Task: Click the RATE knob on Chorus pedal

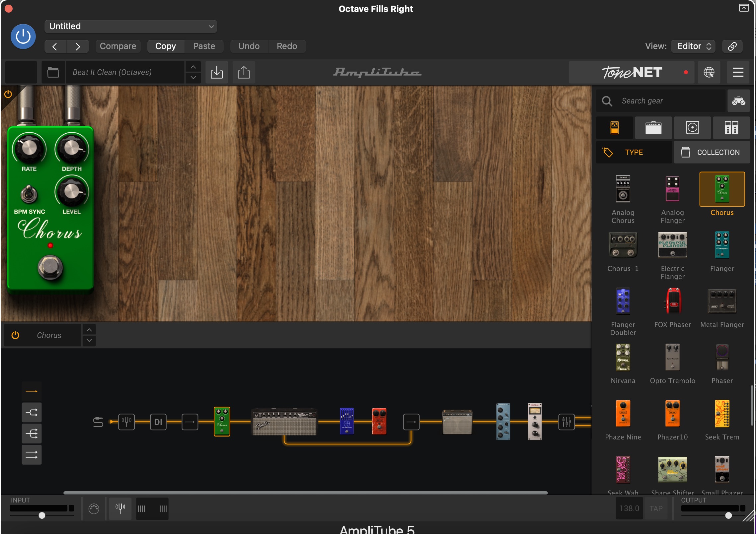Action: click(29, 149)
